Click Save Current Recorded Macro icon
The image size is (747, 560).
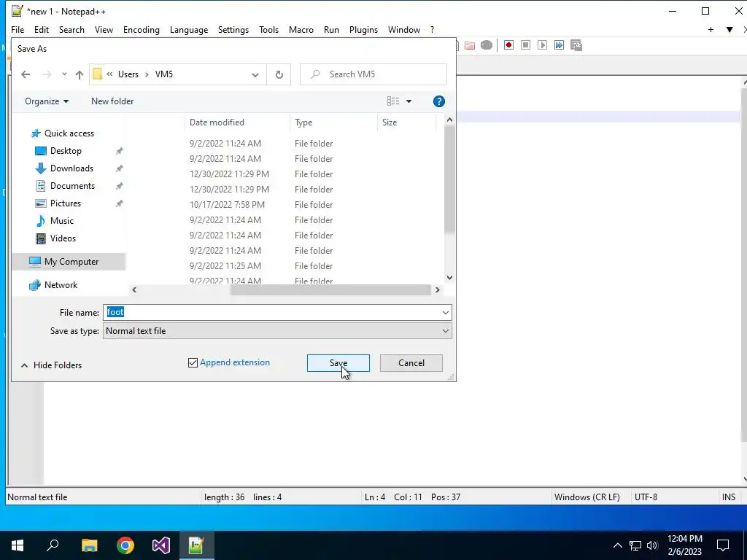click(x=576, y=45)
